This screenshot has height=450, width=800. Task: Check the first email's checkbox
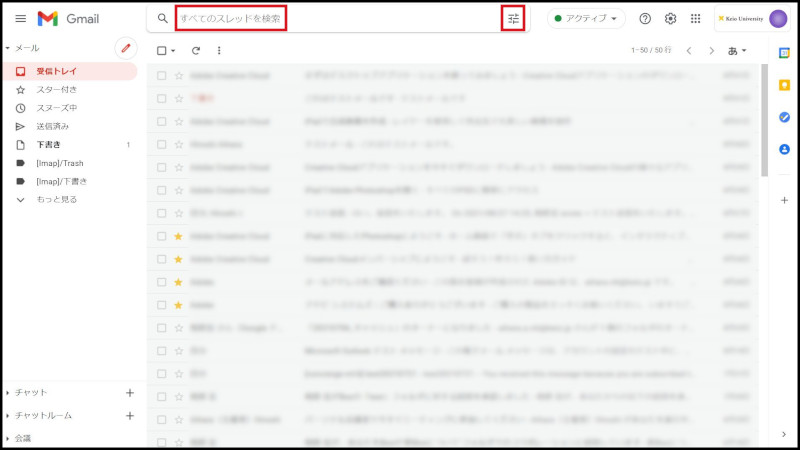click(x=162, y=74)
